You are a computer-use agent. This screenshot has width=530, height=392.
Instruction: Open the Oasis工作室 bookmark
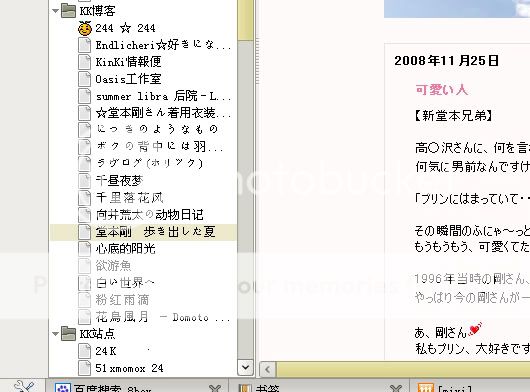point(128,79)
